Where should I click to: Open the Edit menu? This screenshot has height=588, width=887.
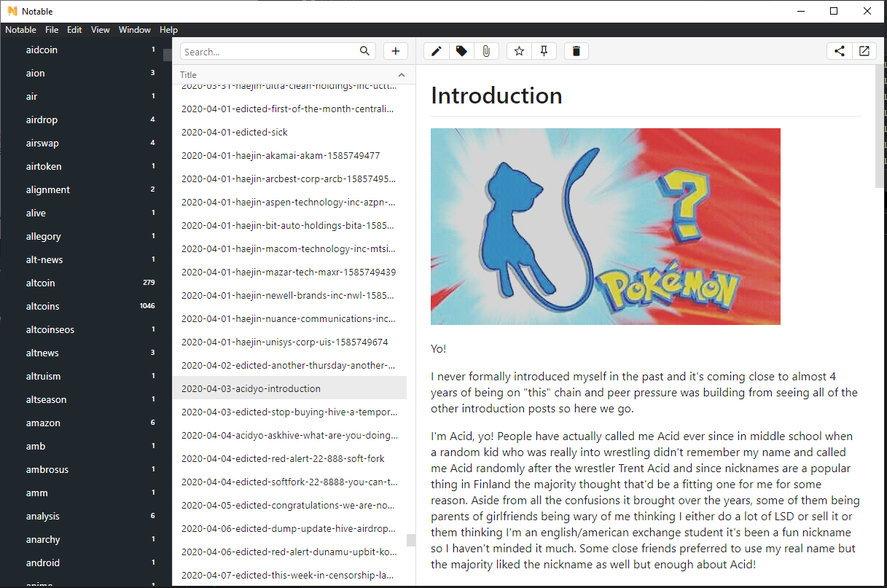tap(74, 30)
